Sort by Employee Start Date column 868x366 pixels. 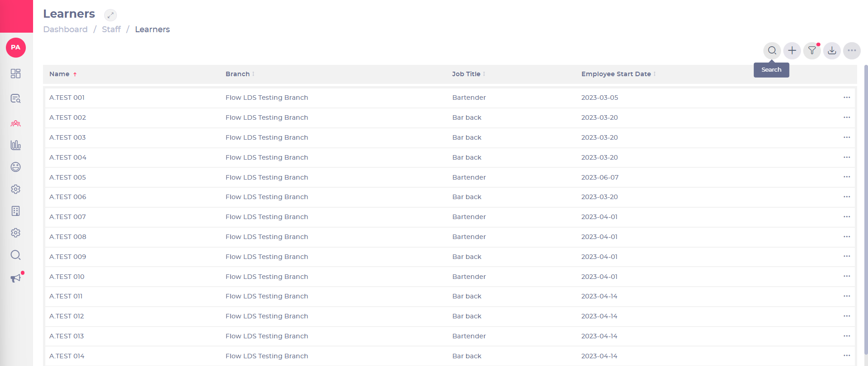(x=618, y=74)
